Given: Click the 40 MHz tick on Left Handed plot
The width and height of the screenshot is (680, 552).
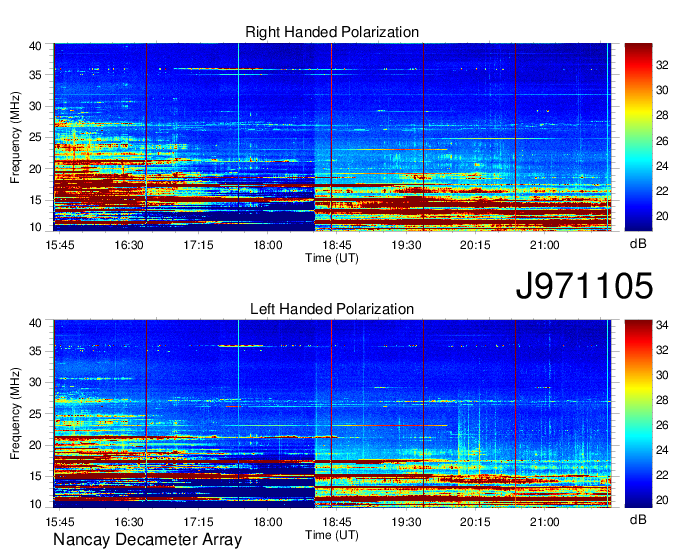Looking at the screenshot, I should click(x=35, y=323).
